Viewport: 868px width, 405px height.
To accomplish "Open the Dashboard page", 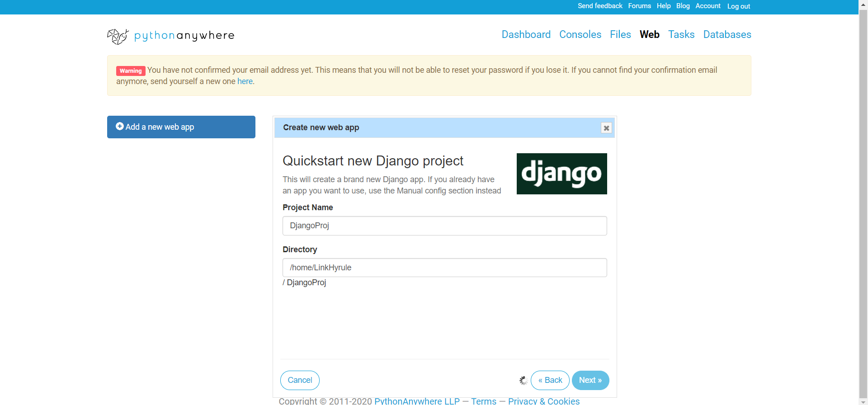I will (526, 34).
